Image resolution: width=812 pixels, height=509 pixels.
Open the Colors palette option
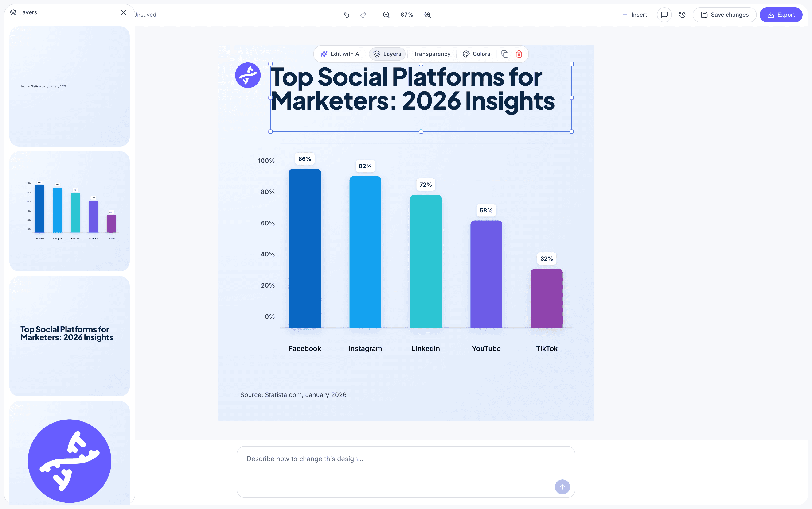pos(476,54)
